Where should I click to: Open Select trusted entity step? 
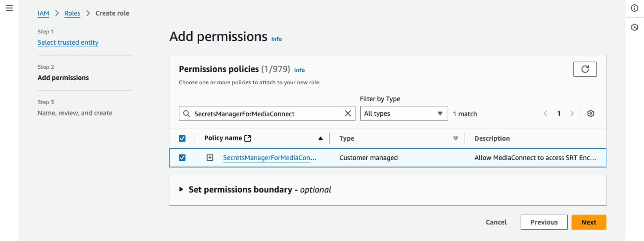pos(68,42)
